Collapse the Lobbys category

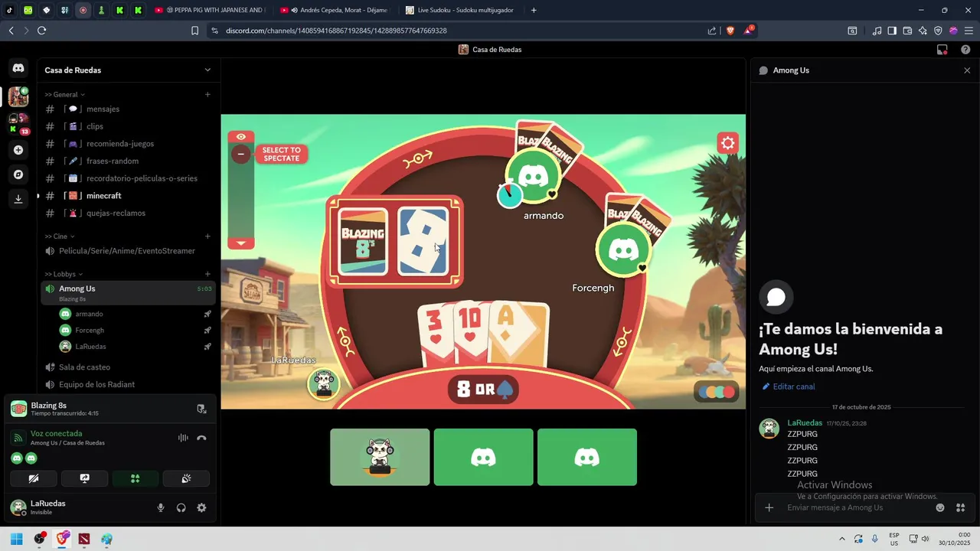coord(64,274)
